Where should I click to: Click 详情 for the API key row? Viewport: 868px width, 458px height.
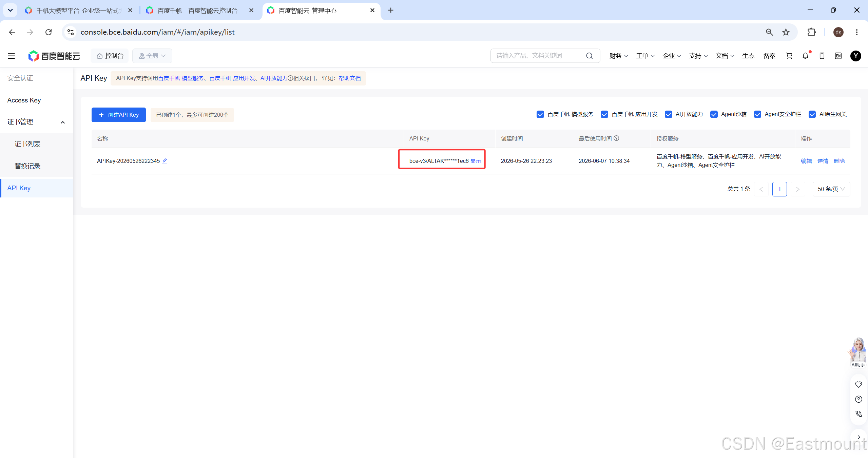(x=823, y=161)
